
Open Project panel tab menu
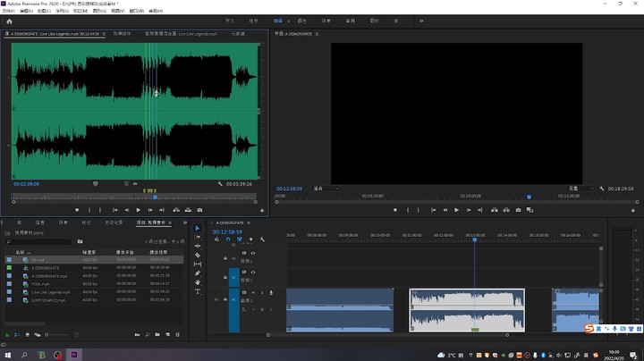tap(170, 222)
